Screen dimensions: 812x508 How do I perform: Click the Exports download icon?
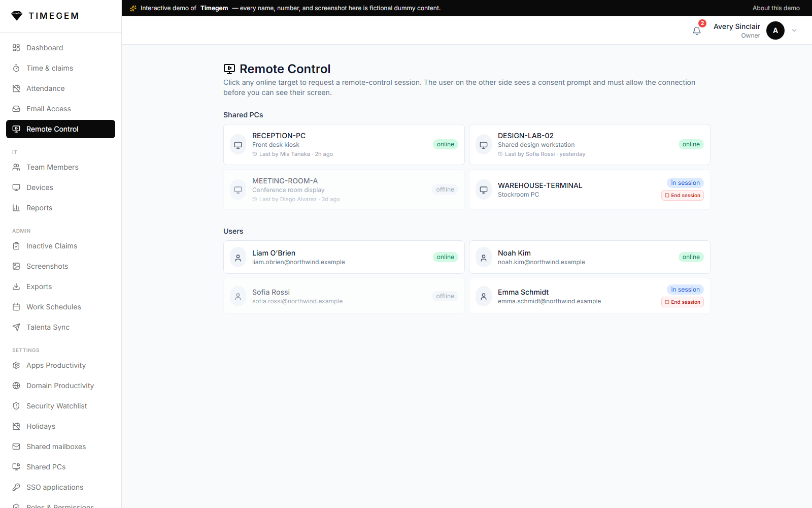tap(16, 287)
